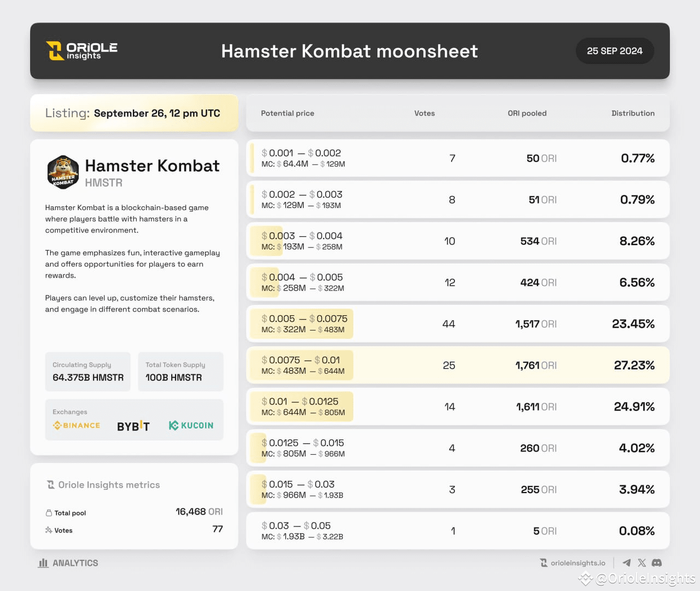700x591 pixels.
Task: Click the 25 votes count
Action: [449, 365]
